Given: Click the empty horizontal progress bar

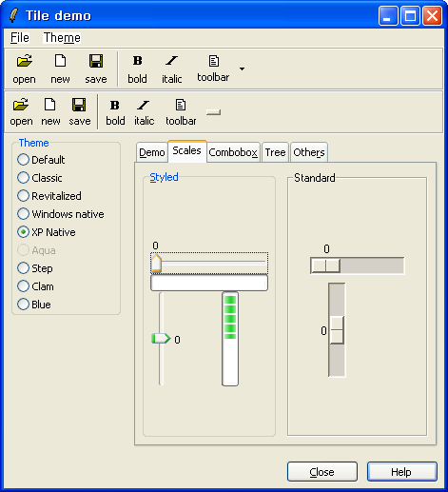Looking at the screenshot, I should [209, 283].
